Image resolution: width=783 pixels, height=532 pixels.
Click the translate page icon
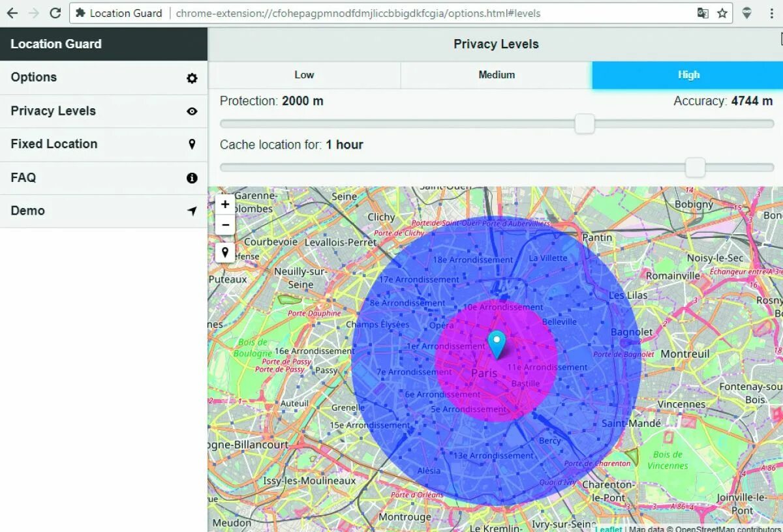[x=703, y=13]
